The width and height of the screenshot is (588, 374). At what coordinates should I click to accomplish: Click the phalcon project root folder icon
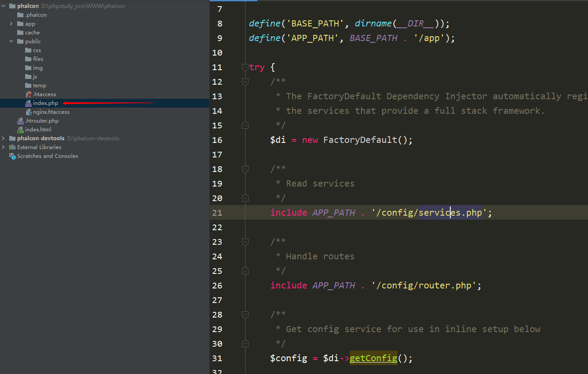pyautogui.click(x=12, y=6)
